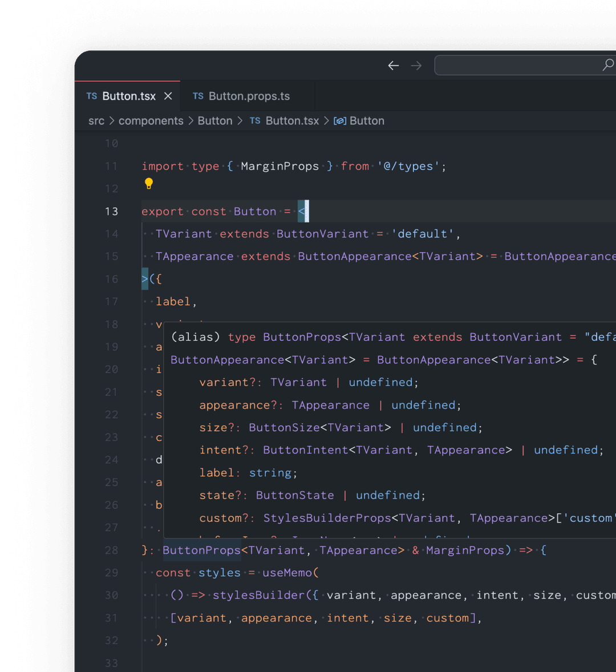
Task: Click line number 13 in gutter
Action: click(x=111, y=211)
